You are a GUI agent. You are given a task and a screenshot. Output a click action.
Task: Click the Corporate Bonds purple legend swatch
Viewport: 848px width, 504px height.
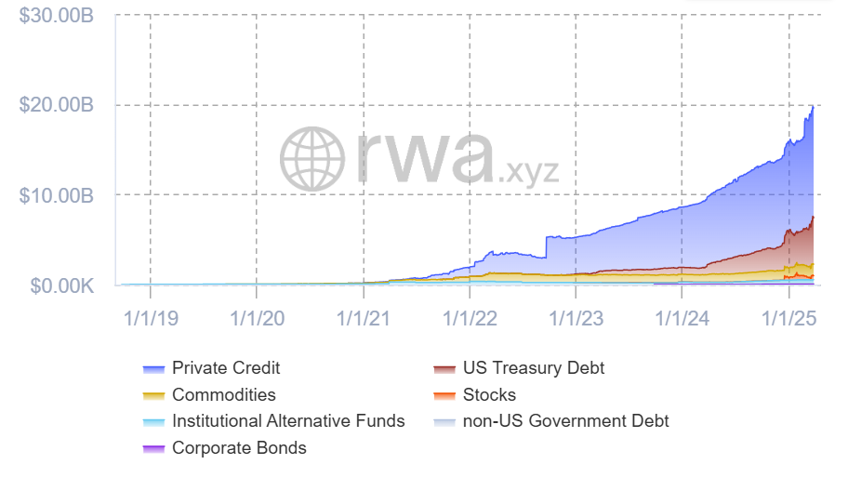point(153,449)
